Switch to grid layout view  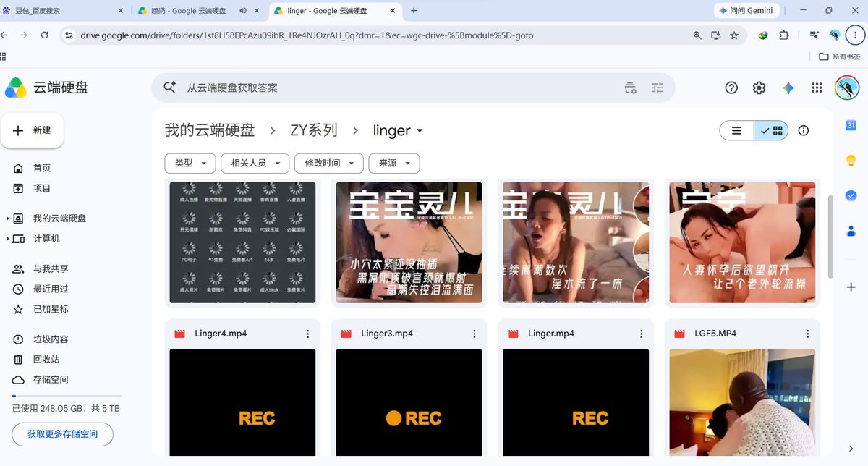pos(771,130)
